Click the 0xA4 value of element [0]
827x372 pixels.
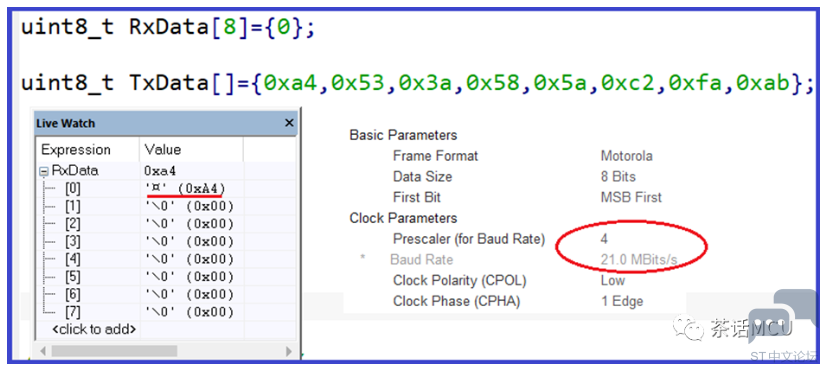[x=201, y=188]
